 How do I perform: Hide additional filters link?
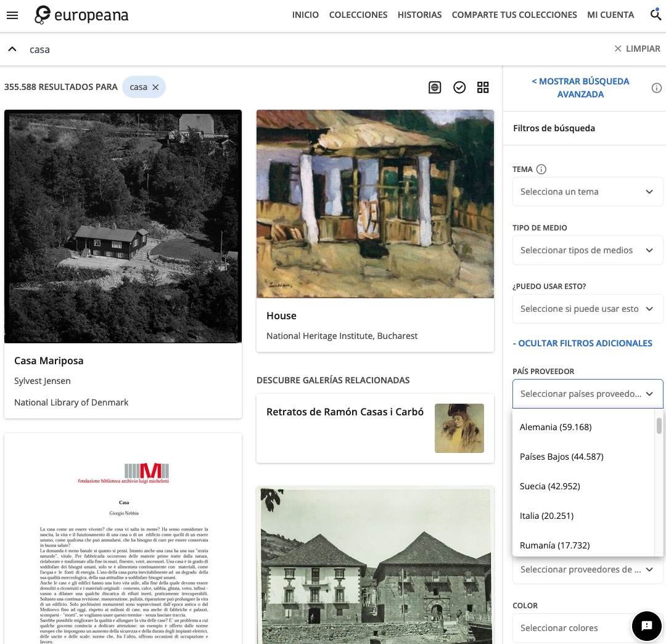tap(582, 343)
